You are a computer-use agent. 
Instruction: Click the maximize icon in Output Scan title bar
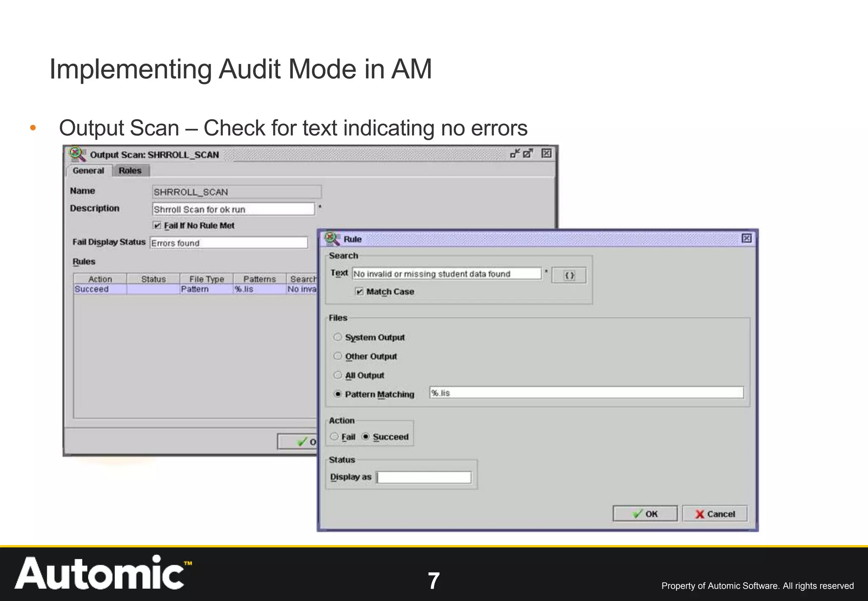pos(528,153)
